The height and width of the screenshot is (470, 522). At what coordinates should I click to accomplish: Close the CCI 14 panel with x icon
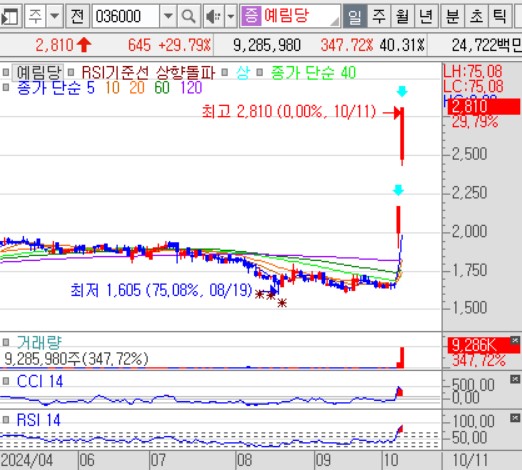515,379
